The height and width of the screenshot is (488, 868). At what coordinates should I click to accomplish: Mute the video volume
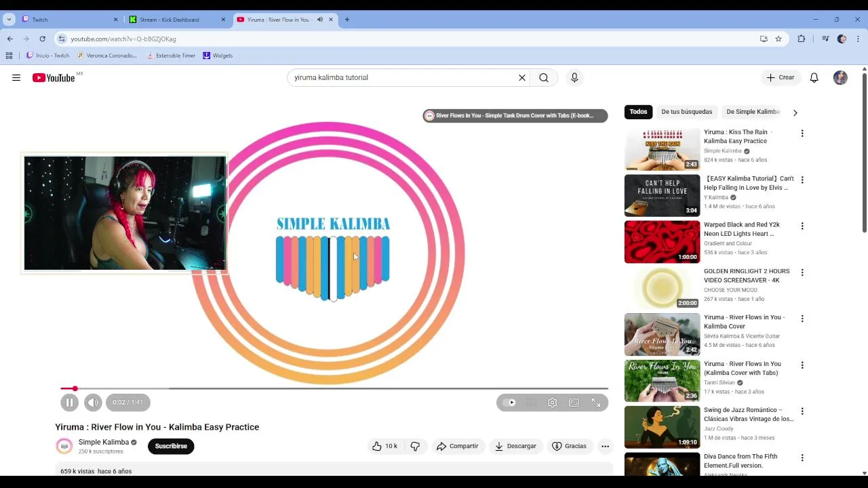pyautogui.click(x=93, y=403)
